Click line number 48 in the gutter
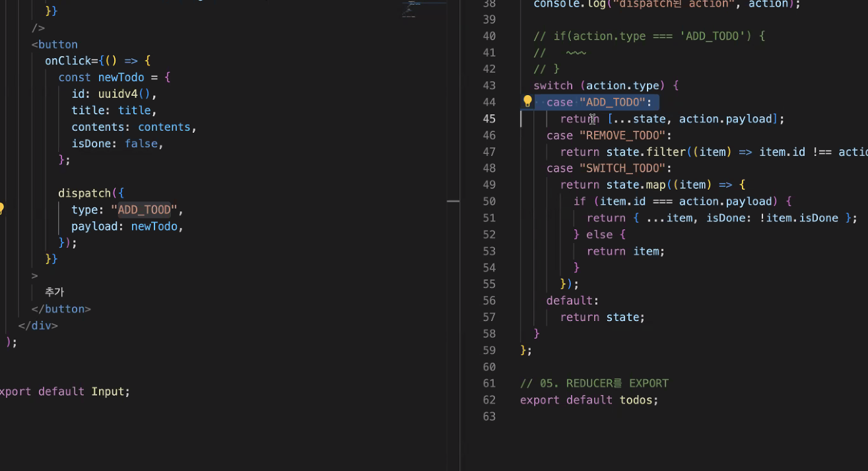 pyautogui.click(x=489, y=168)
